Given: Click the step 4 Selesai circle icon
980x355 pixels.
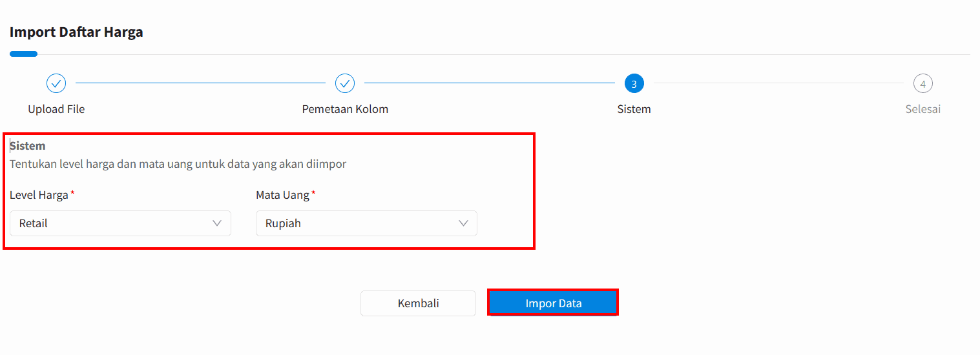Looking at the screenshot, I should pos(923,83).
